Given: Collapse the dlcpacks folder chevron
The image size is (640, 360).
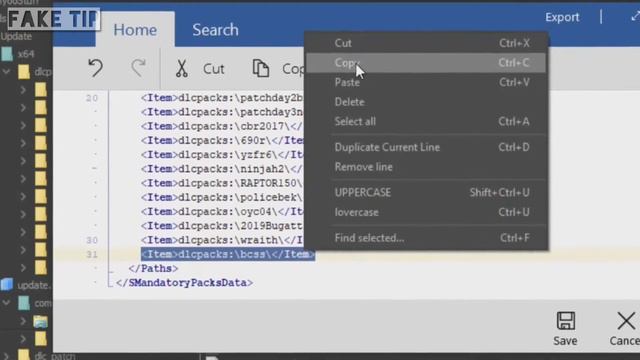Looking at the screenshot, I should (x=6, y=72).
